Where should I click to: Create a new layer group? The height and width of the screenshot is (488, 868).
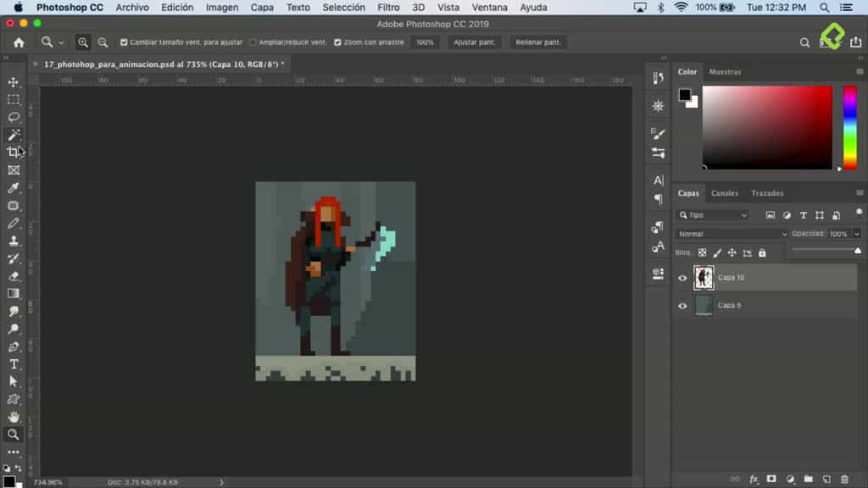coord(808,480)
